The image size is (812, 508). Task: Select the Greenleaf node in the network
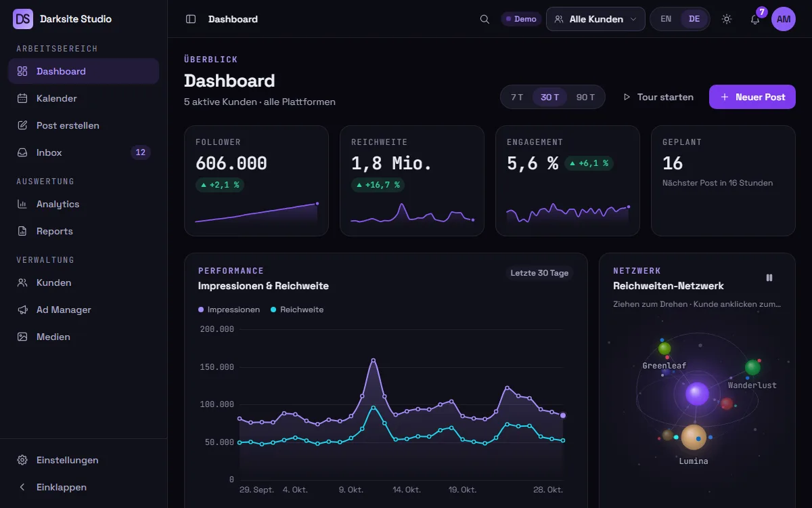pos(664,349)
